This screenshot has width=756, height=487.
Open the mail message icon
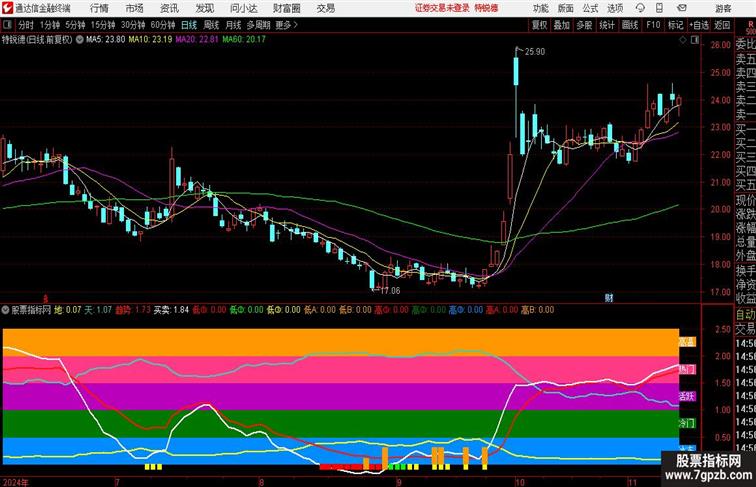[682, 8]
